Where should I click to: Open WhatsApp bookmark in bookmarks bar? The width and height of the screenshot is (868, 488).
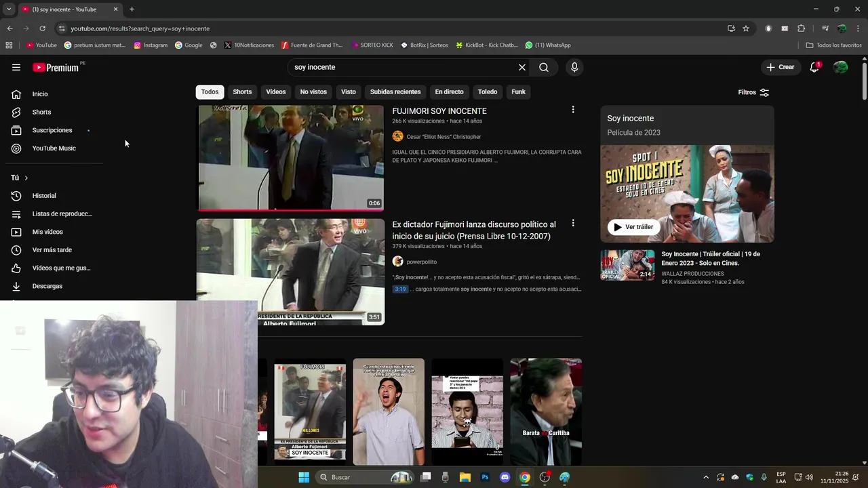[548, 45]
